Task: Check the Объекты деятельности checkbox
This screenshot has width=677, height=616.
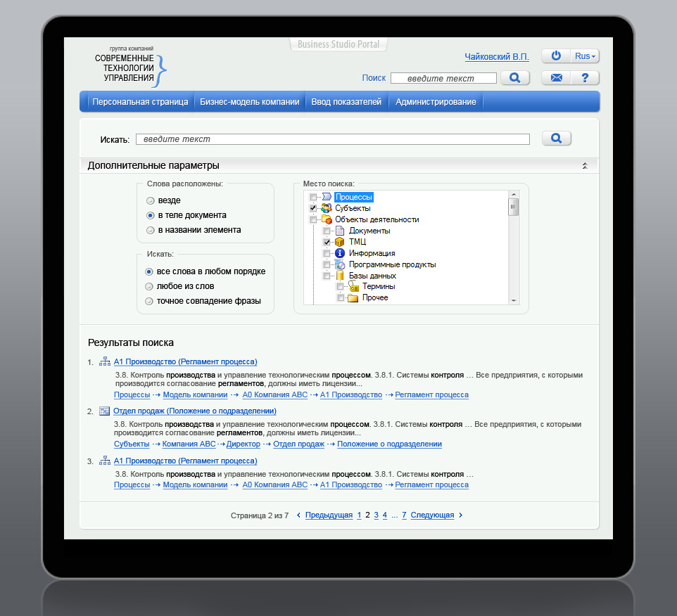Action: (313, 219)
